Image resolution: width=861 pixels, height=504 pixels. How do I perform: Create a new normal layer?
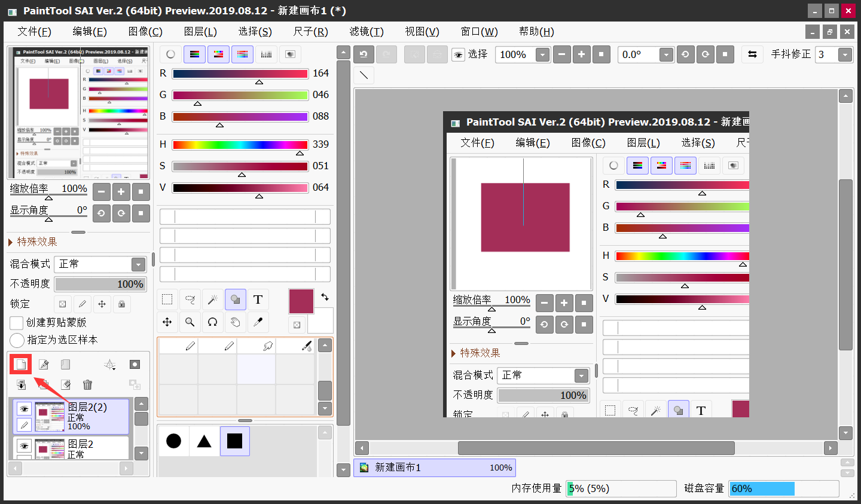(21, 364)
